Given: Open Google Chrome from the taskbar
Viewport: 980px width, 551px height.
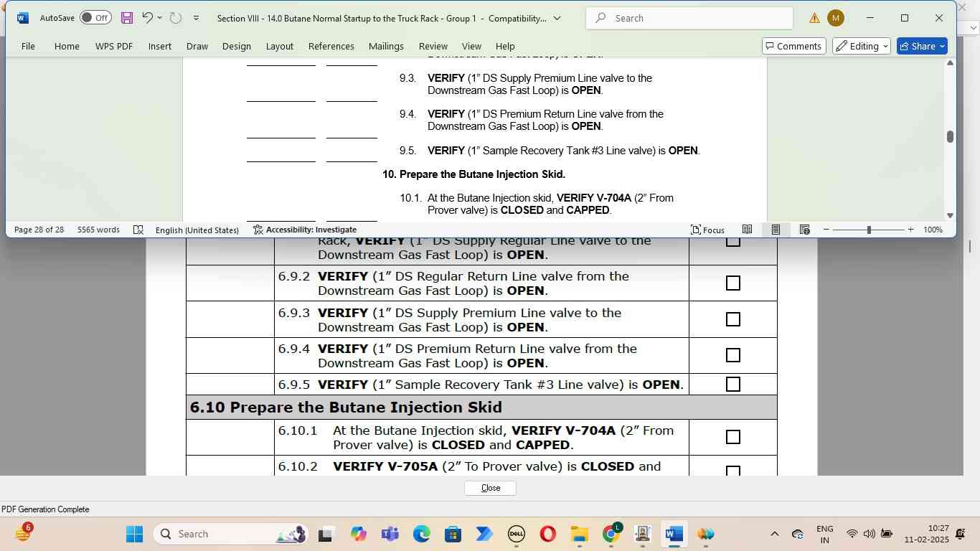Looking at the screenshot, I should 611,534.
